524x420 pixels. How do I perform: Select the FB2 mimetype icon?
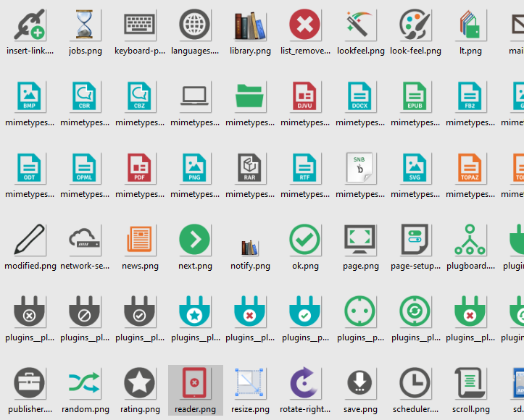point(470,96)
